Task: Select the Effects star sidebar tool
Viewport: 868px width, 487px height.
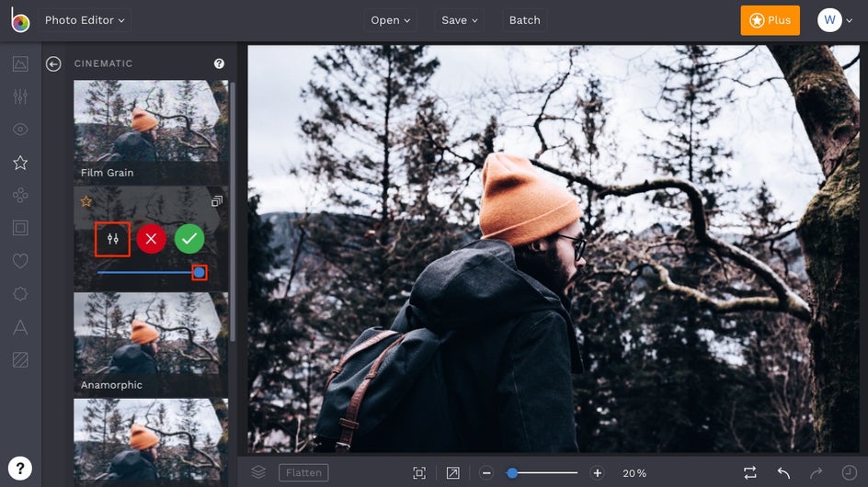Action: click(x=20, y=163)
